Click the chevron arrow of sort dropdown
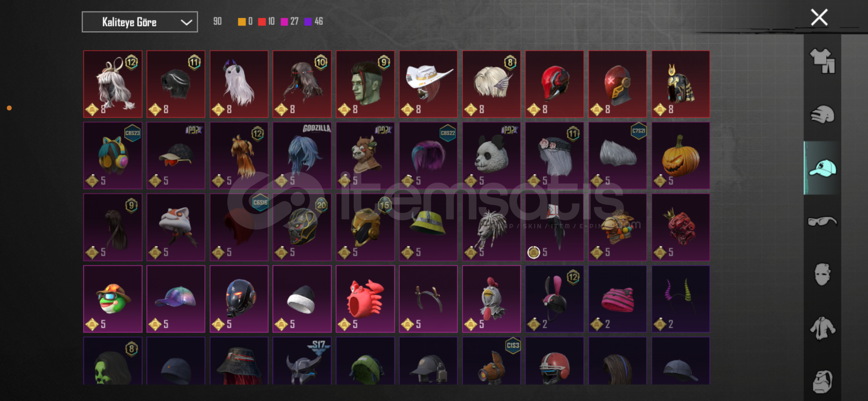 click(186, 22)
